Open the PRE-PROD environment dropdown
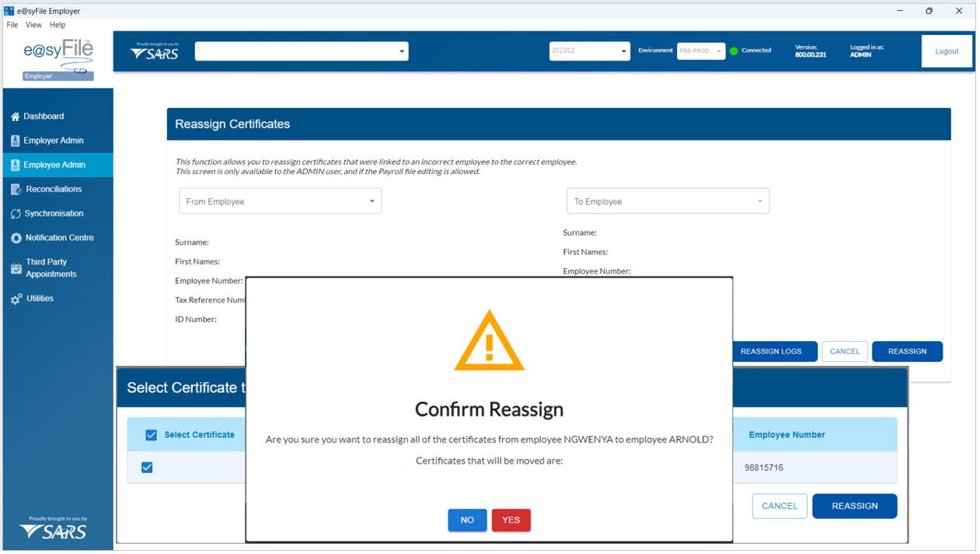Viewport: 980px width, 554px height. pos(700,51)
